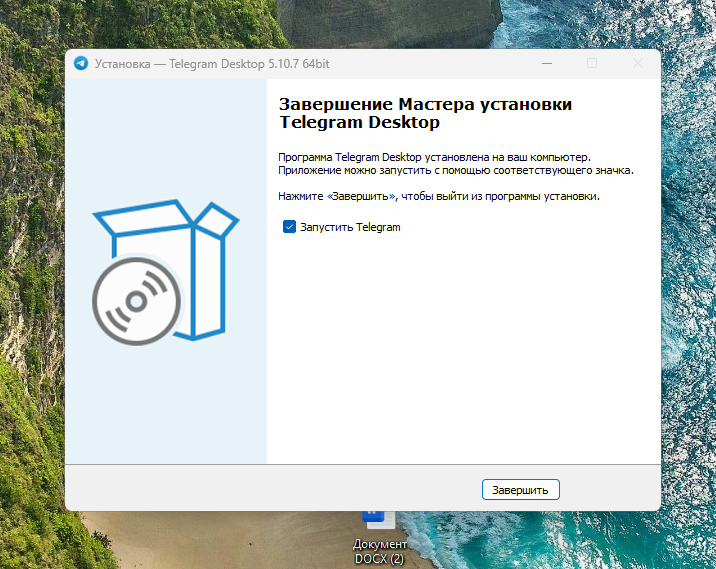This screenshot has height=569, width=716.
Task: Uncheck the Запустить Telegram checkbox
Action: pos(289,227)
